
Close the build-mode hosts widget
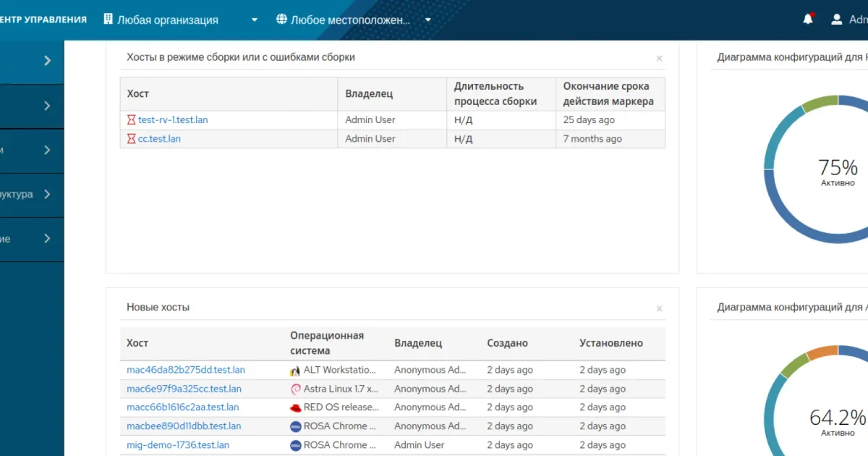659,58
